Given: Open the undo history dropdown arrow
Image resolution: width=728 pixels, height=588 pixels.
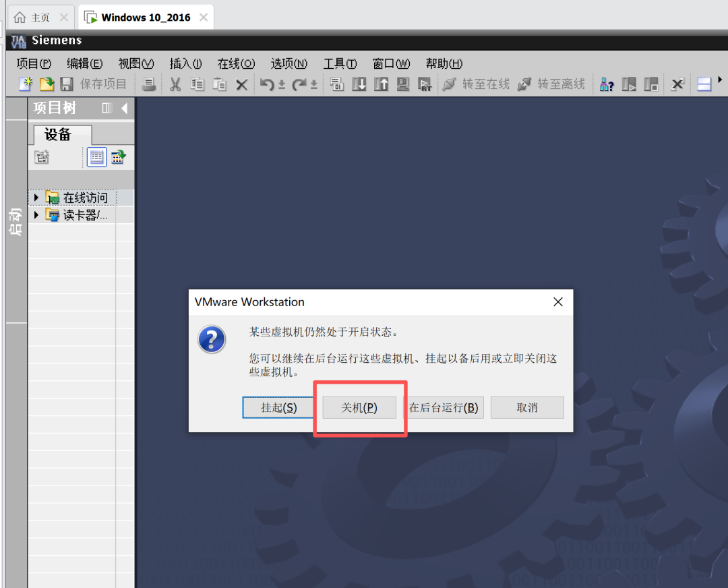Looking at the screenshot, I should [x=281, y=84].
